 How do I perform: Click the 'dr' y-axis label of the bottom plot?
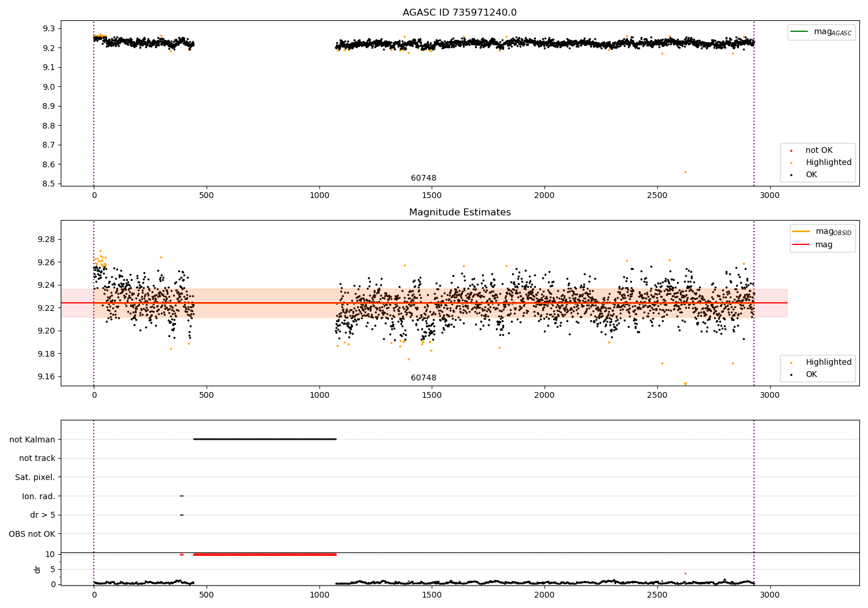coord(38,569)
